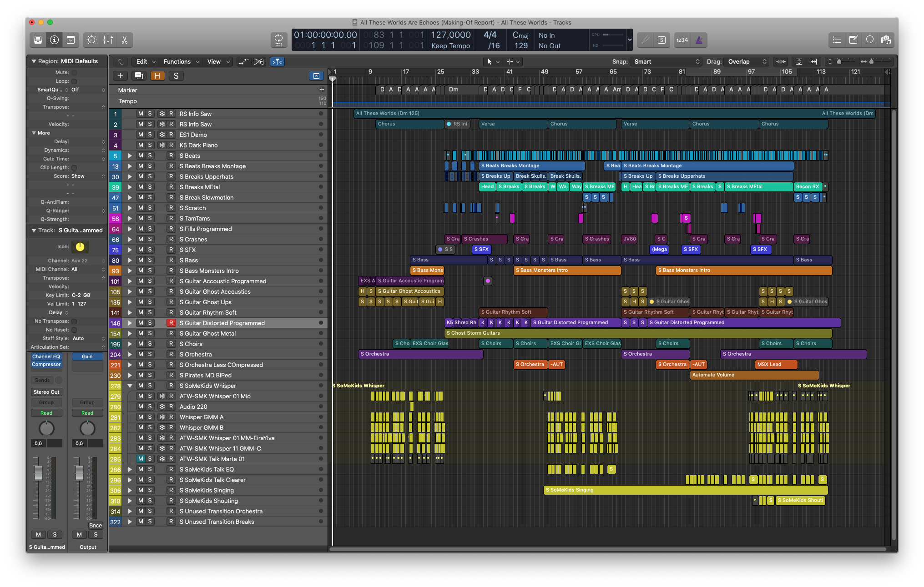Image resolution: width=924 pixels, height=587 pixels.
Task: Open the Loop Browser icon
Action: (x=869, y=40)
